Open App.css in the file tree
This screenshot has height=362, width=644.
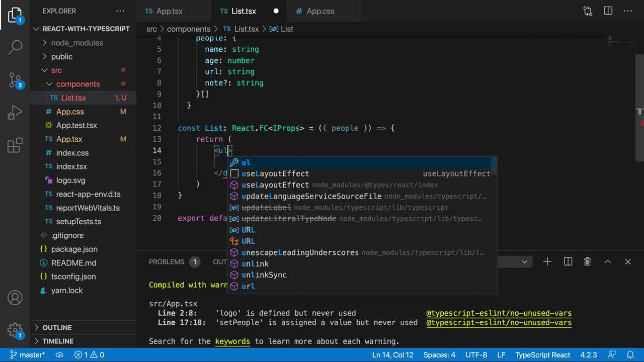[83, 112]
